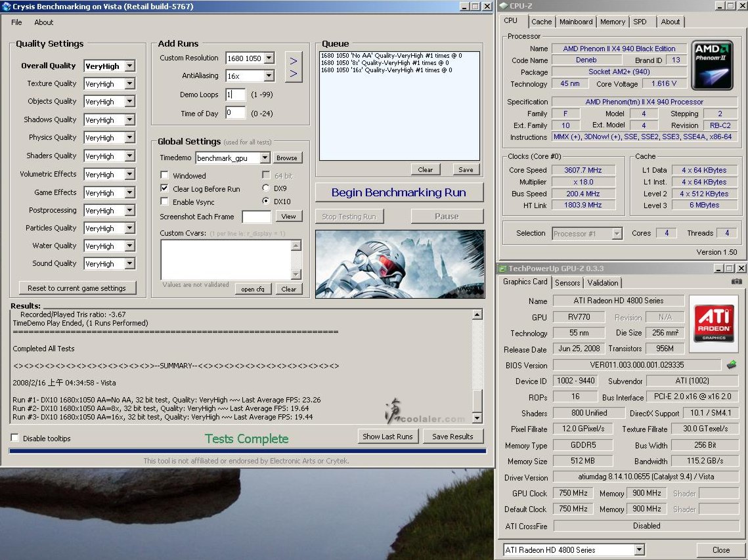Select the DX9 radio button
This screenshot has height=560, width=748.
pyautogui.click(x=266, y=188)
